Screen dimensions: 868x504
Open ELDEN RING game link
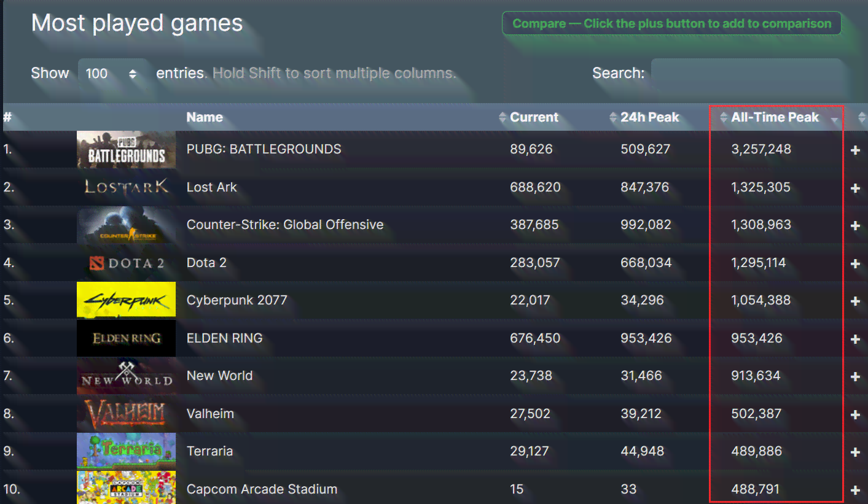coord(225,338)
